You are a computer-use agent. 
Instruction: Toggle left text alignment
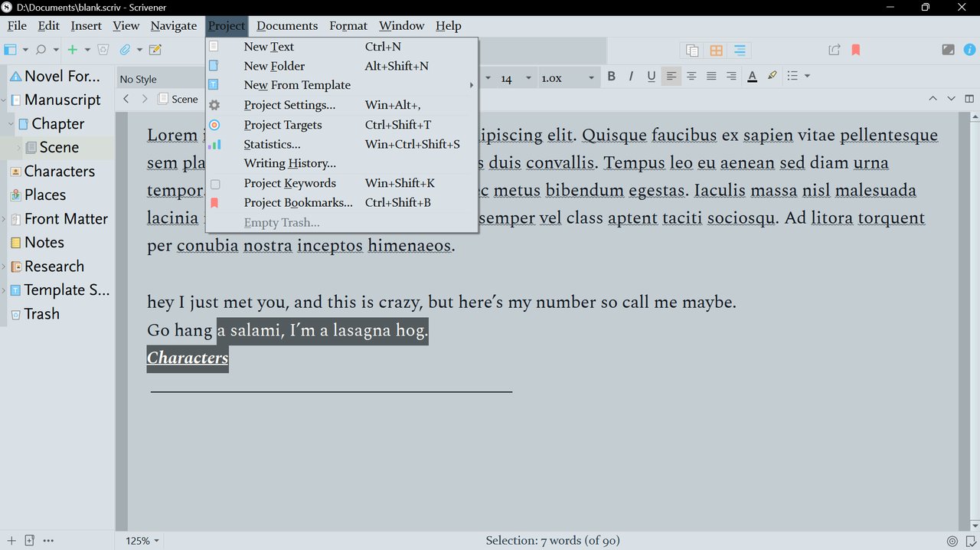671,76
